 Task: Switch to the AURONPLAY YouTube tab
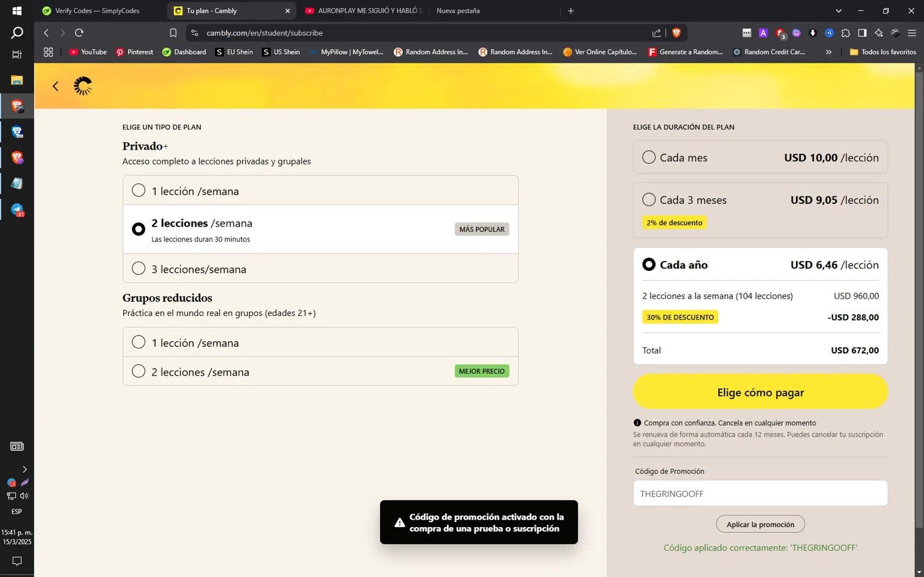coord(364,10)
